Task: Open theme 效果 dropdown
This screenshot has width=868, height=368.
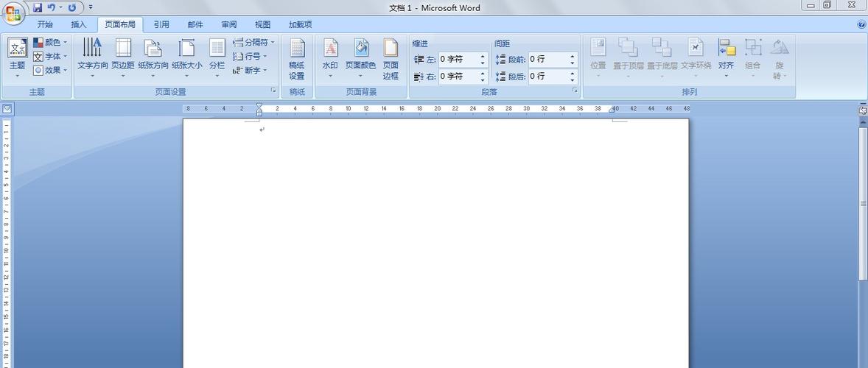Action: [50, 70]
